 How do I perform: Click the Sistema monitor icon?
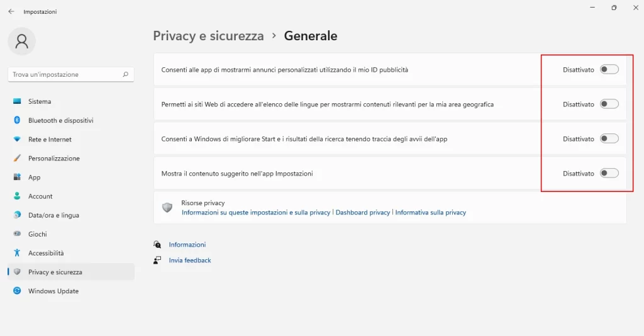click(17, 101)
